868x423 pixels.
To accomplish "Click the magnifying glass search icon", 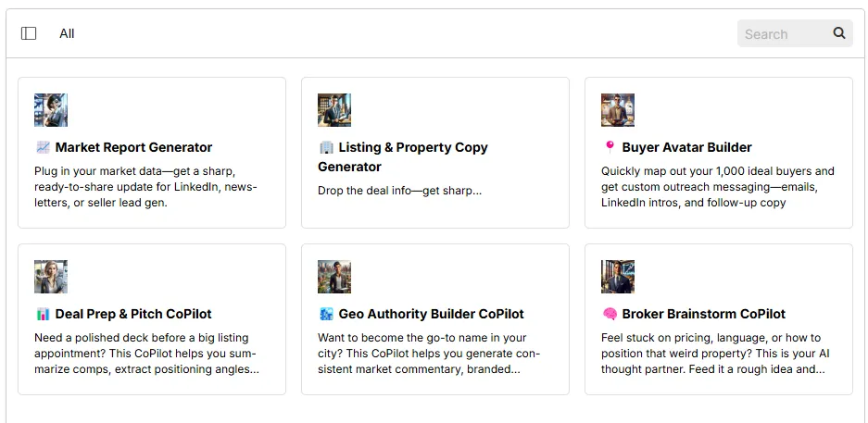I will pos(839,33).
